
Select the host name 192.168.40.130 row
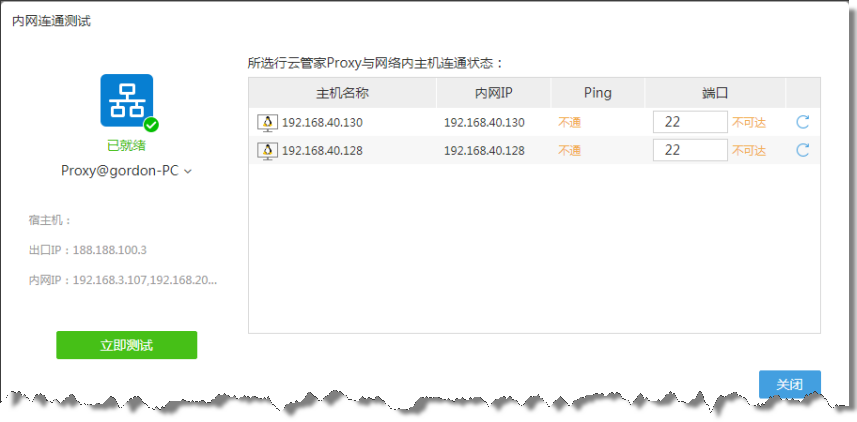[x=323, y=123]
